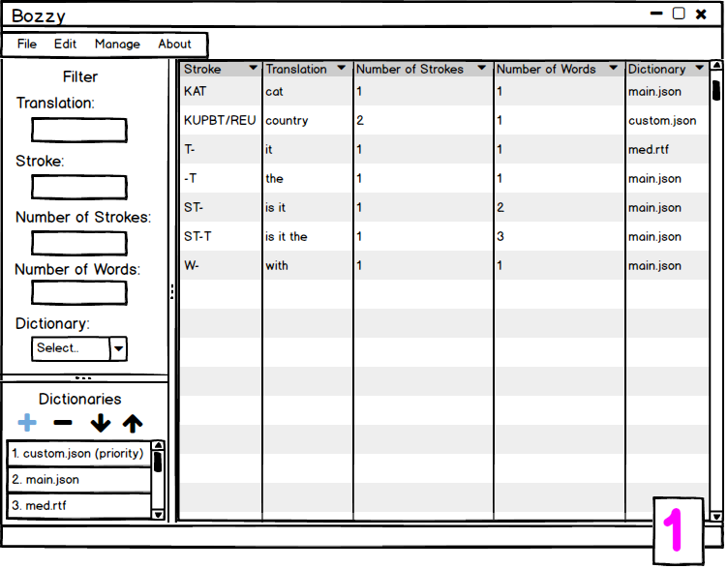Select main.json in the Dictionaries list

pos(79,479)
